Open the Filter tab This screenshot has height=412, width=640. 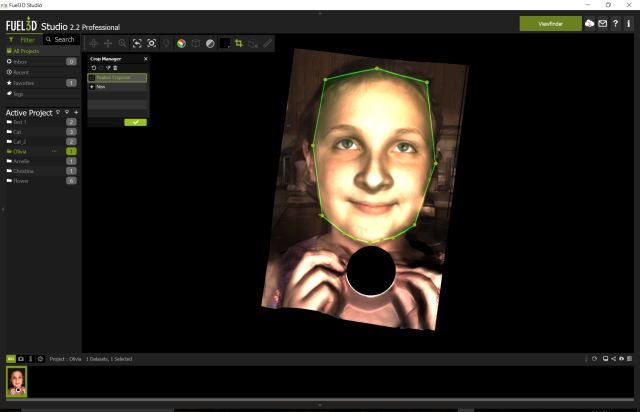(x=23, y=39)
